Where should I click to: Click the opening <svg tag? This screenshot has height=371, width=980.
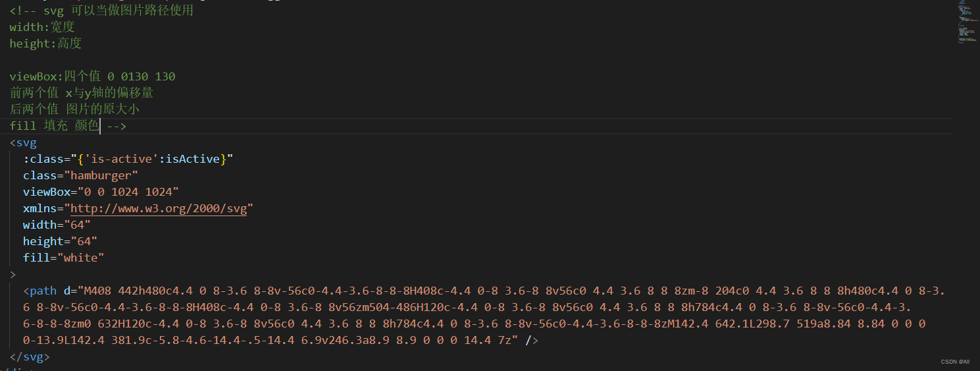coord(23,142)
